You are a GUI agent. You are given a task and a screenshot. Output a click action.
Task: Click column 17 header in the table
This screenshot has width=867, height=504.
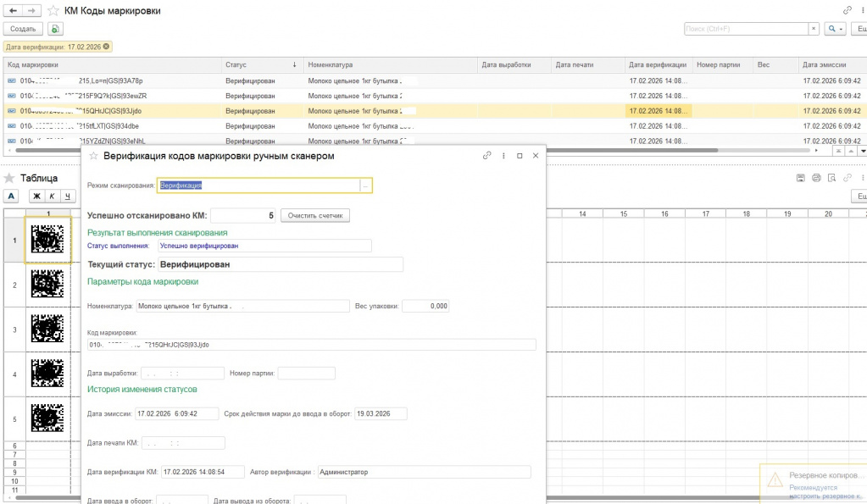coord(705,213)
